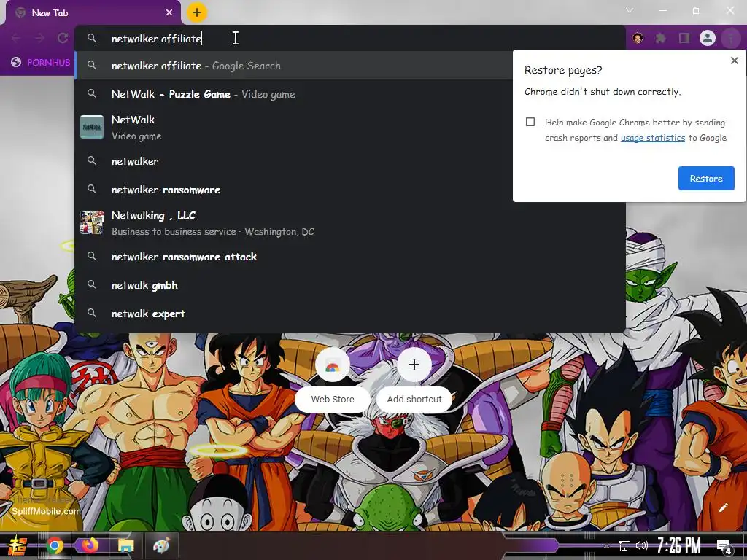This screenshot has height=560, width=747.
Task: Launch Firefox from the taskbar
Action: (x=90, y=545)
